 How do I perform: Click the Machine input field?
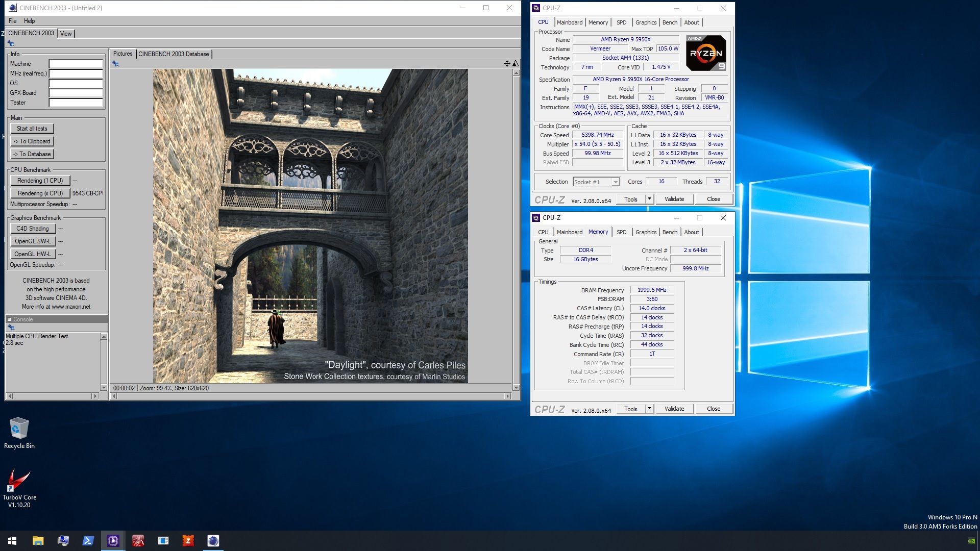pos(76,64)
